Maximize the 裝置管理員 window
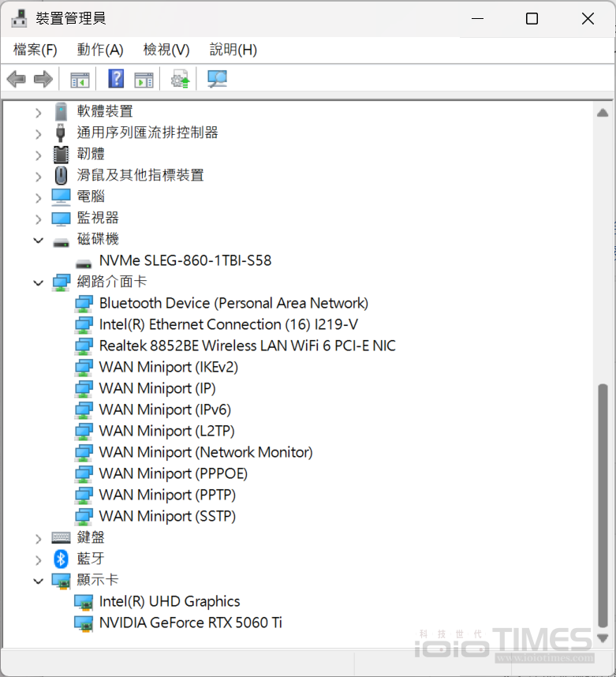The height and width of the screenshot is (677, 616). (532, 19)
